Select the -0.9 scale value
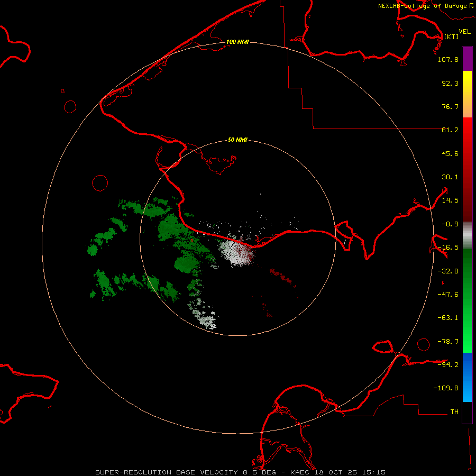 [x=450, y=224]
